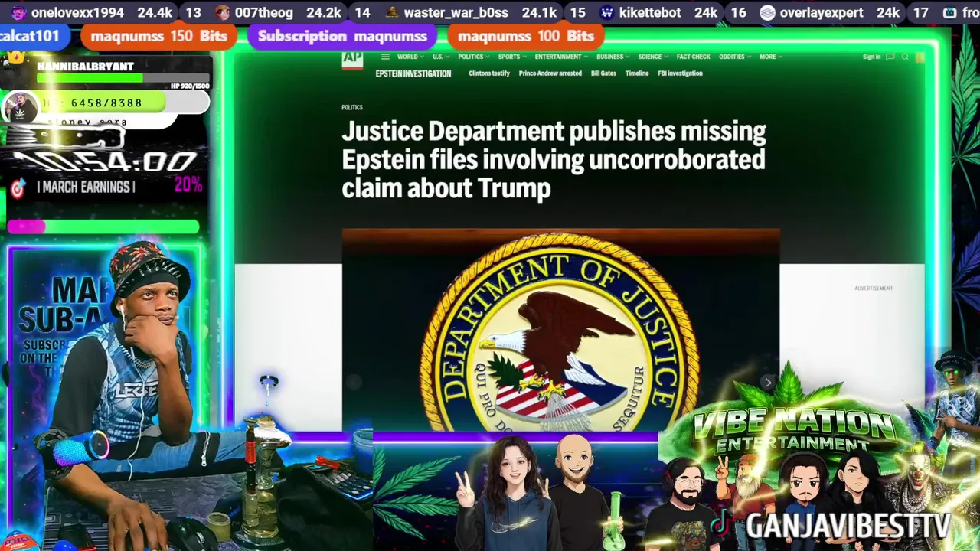980x551 pixels.
Task: Open the Prince Andrew arrested topic
Action: pyautogui.click(x=550, y=73)
